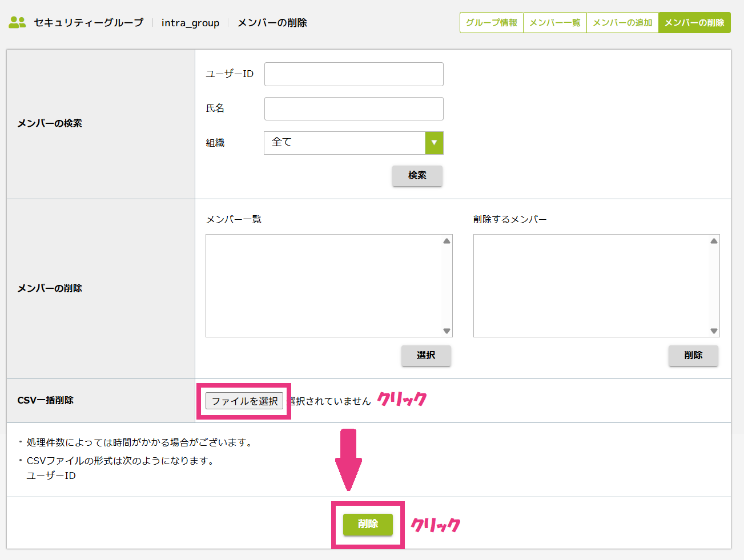744x560 pixels.
Task: Click the up arrow of 削除するメンバー scrollbar
Action: (x=714, y=241)
